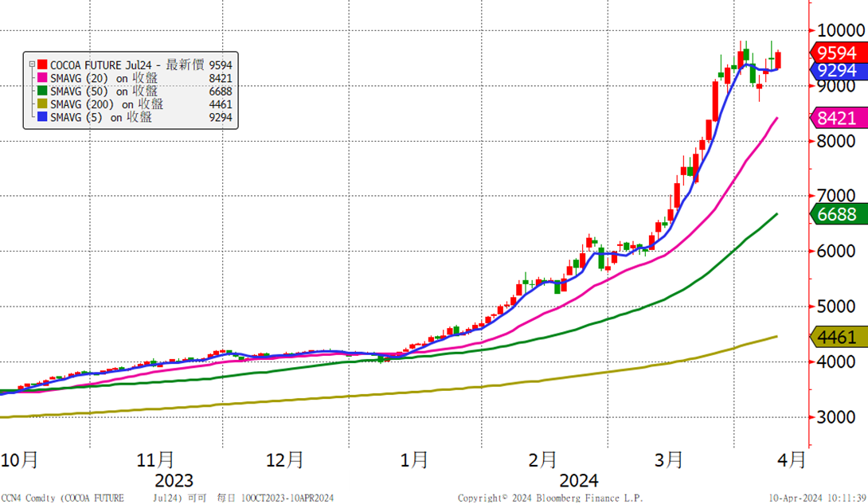Click legend value 8421
868x504 pixels.
tap(221, 79)
